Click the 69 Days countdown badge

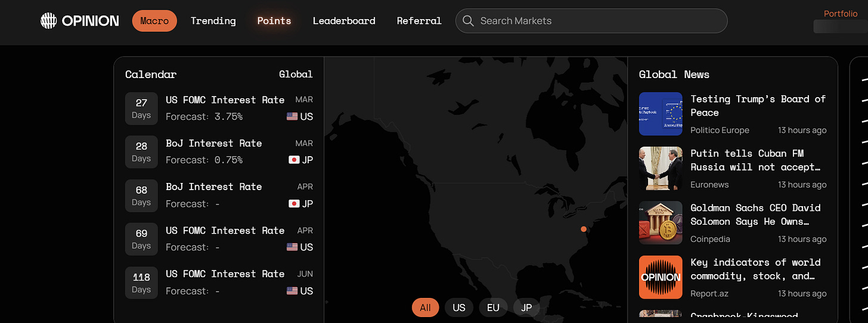point(141,239)
